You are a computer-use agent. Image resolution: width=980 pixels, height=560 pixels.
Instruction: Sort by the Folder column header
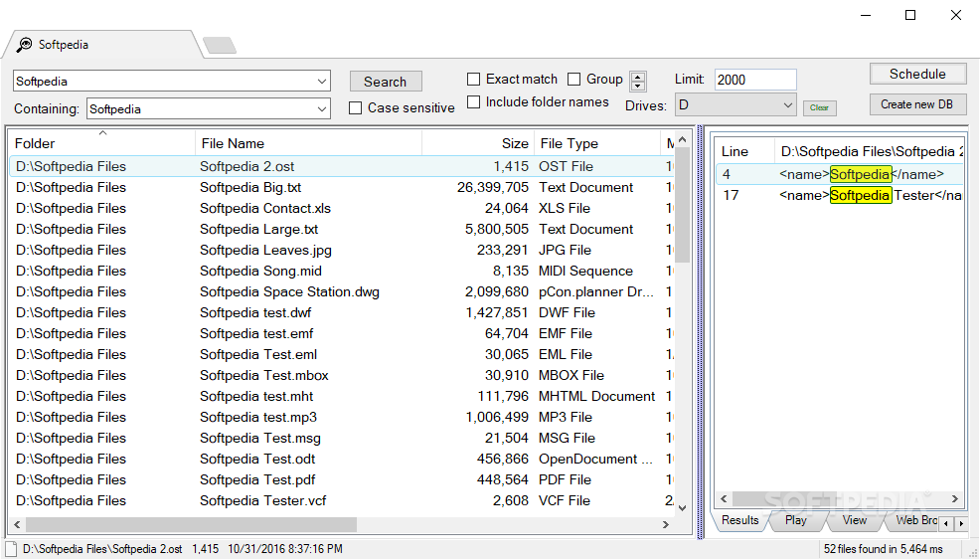(x=102, y=143)
